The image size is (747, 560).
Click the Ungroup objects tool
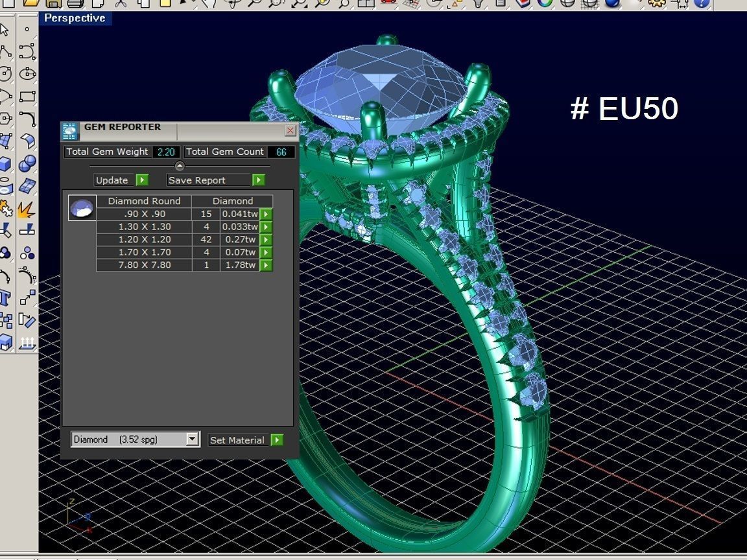click(27, 253)
